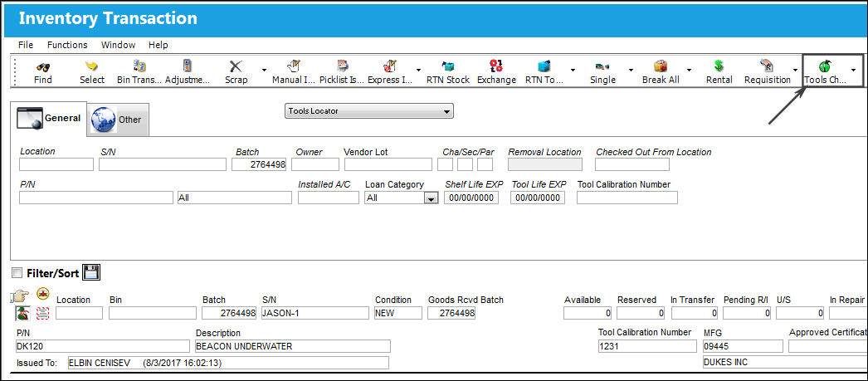Click the RTN Stock icon
The image size is (868, 381).
click(x=448, y=66)
